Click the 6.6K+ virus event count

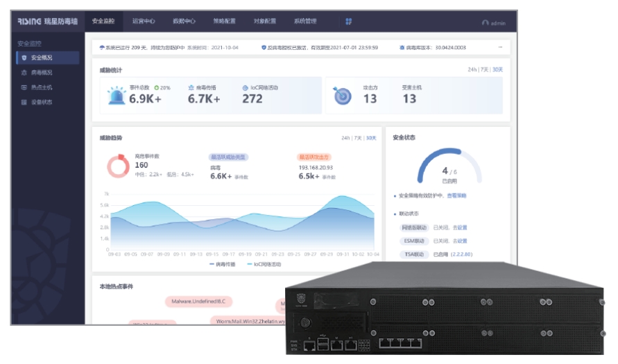(221, 177)
